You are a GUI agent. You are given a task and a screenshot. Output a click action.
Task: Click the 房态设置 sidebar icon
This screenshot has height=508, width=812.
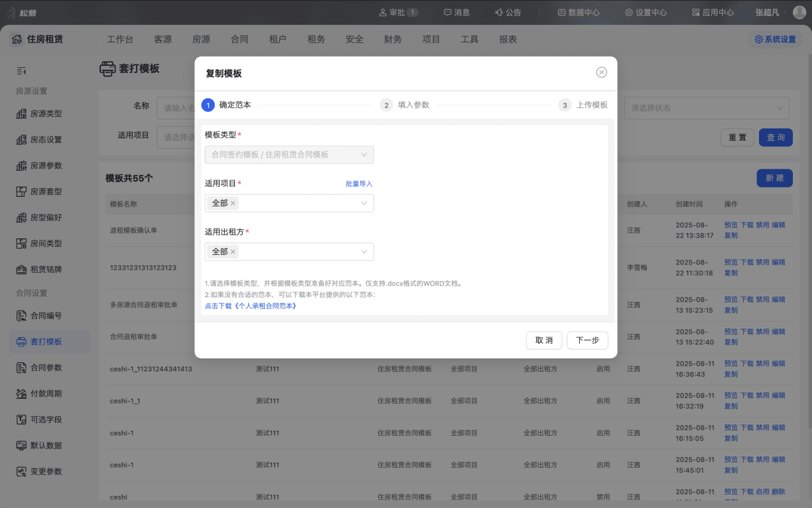21,140
